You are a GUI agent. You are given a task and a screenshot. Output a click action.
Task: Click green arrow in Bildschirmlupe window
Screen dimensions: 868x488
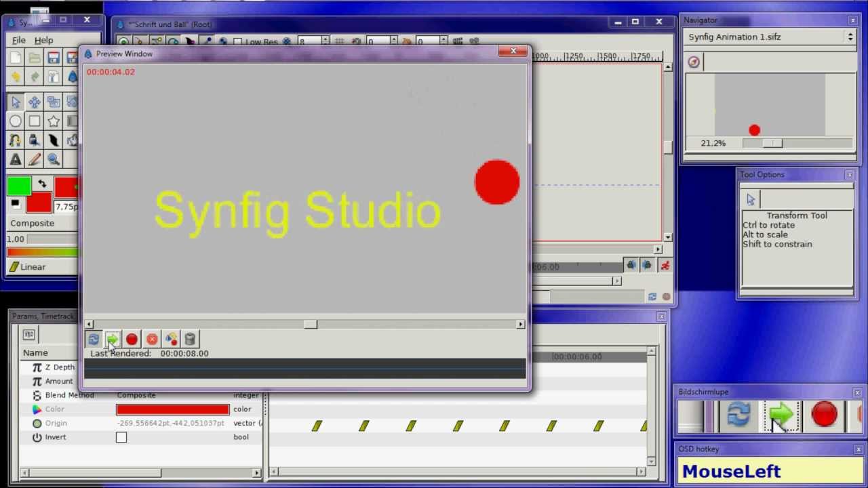coord(781,415)
